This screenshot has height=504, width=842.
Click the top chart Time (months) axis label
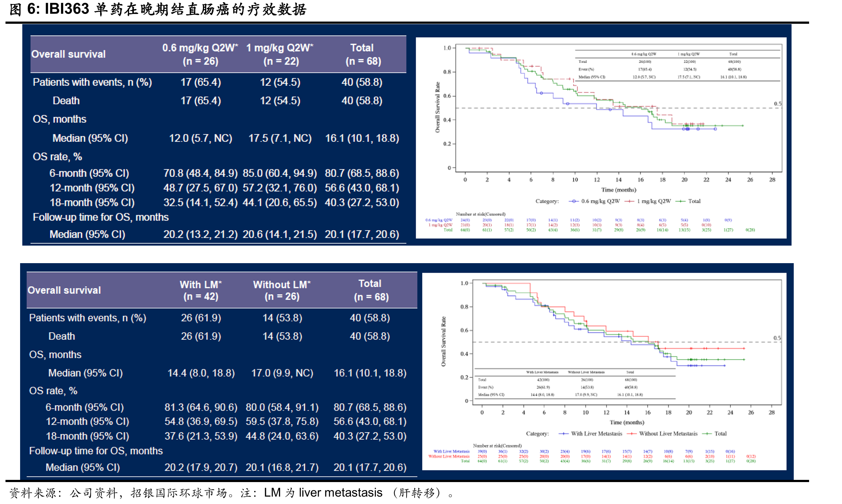pos(619,190)
